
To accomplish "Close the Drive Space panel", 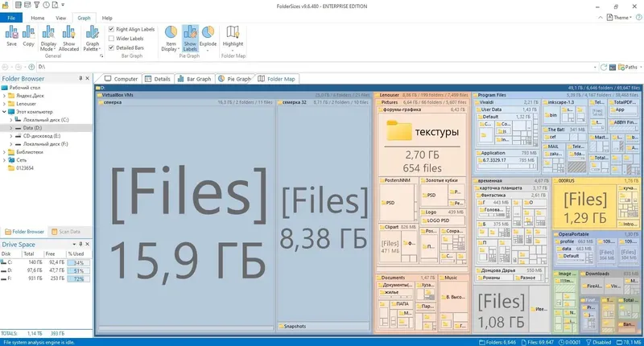I will [88, 244].
